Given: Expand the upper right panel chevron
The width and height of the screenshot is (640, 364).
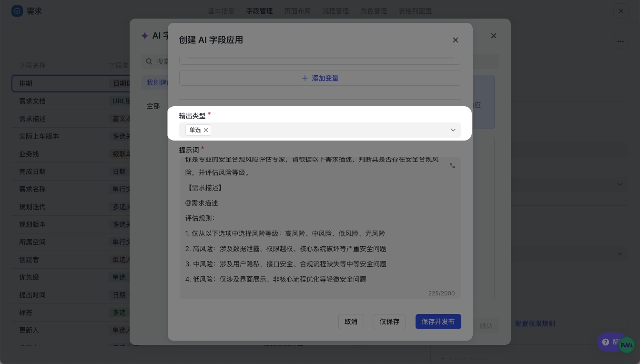Looking at the screenshot, I should click(620, 184).
